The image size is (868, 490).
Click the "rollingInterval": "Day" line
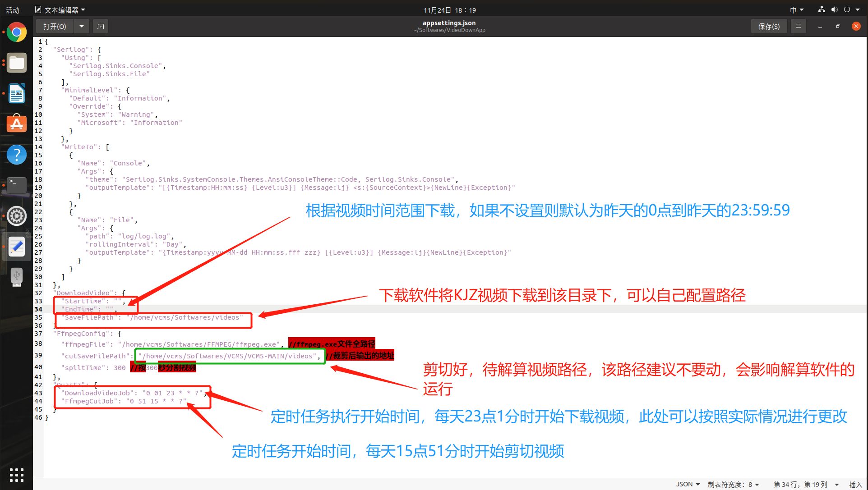point(136,244)
